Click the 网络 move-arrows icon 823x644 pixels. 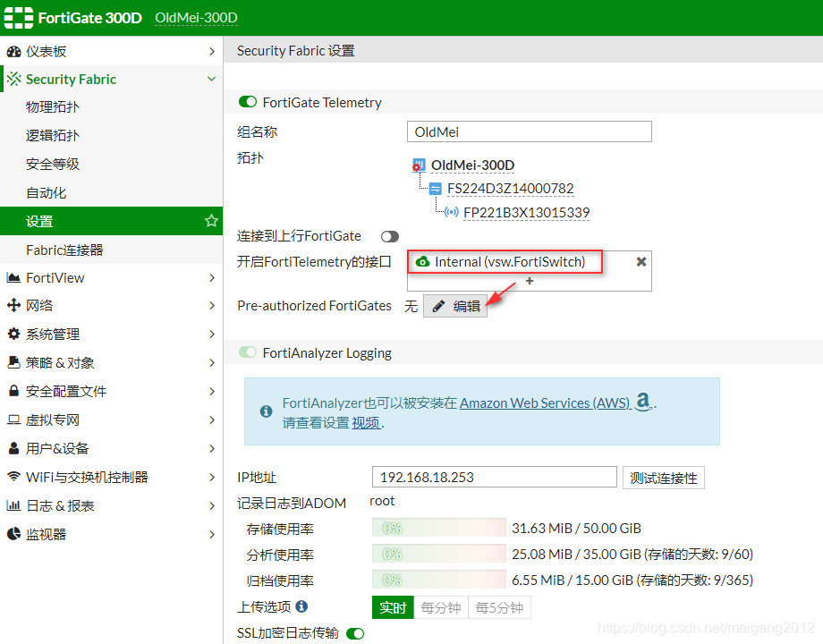click(x=13, y=305)
